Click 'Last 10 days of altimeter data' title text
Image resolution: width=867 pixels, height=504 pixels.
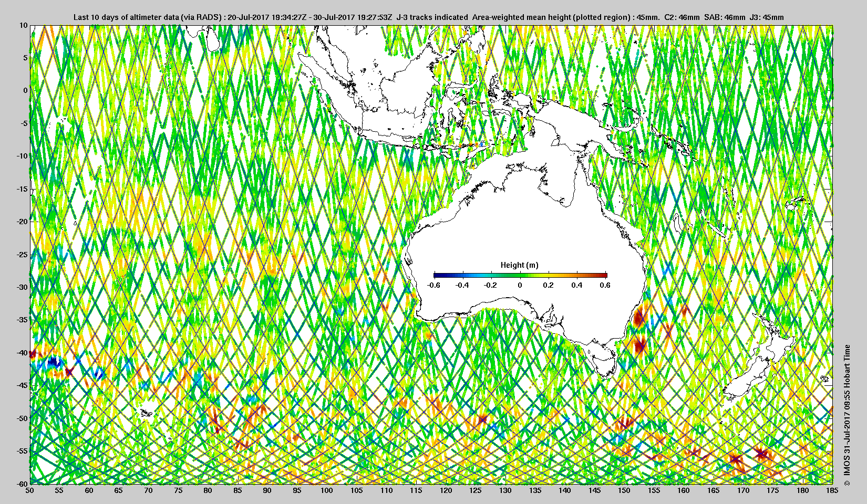coord(125,17)
